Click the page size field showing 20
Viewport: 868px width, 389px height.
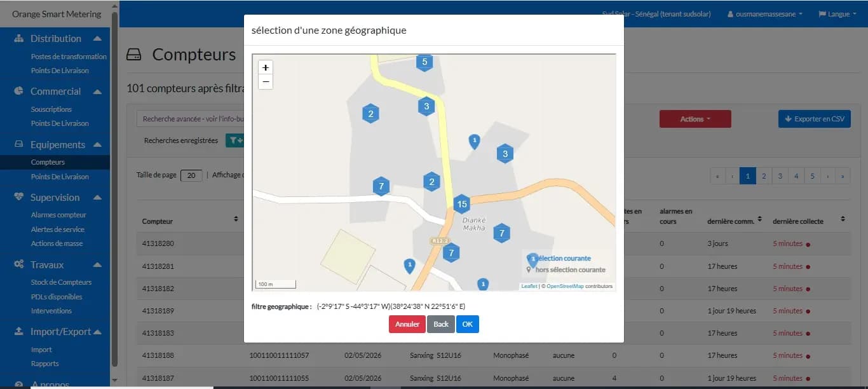(x=191, y=176)
